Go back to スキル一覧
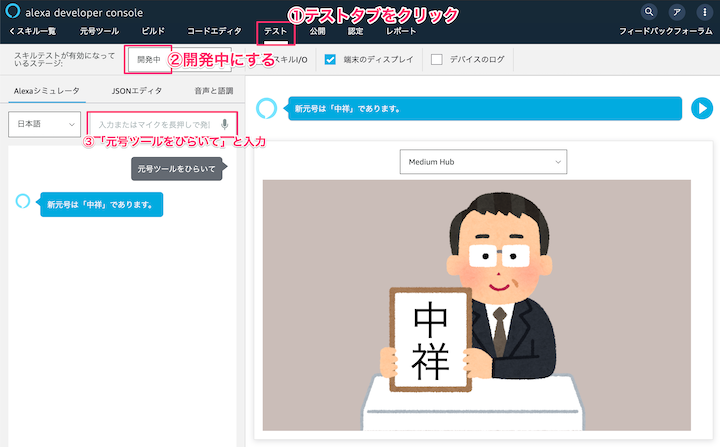 click(32, 31)
